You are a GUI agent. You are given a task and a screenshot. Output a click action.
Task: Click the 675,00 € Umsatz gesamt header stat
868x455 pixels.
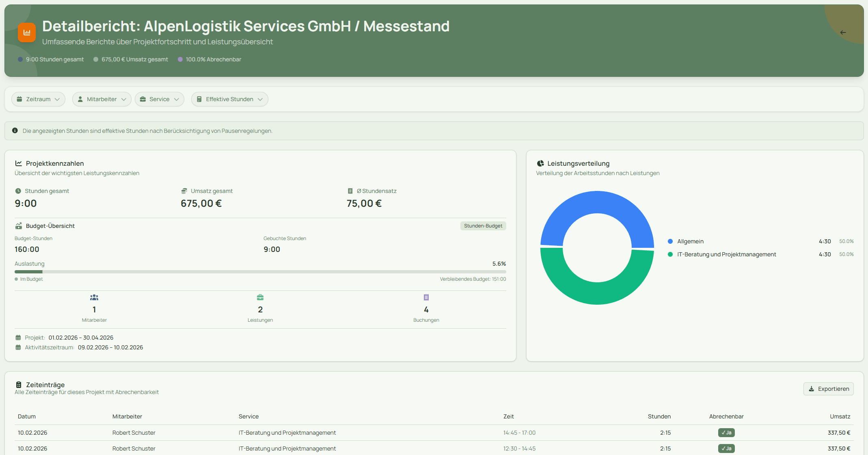tap(131, 59)
